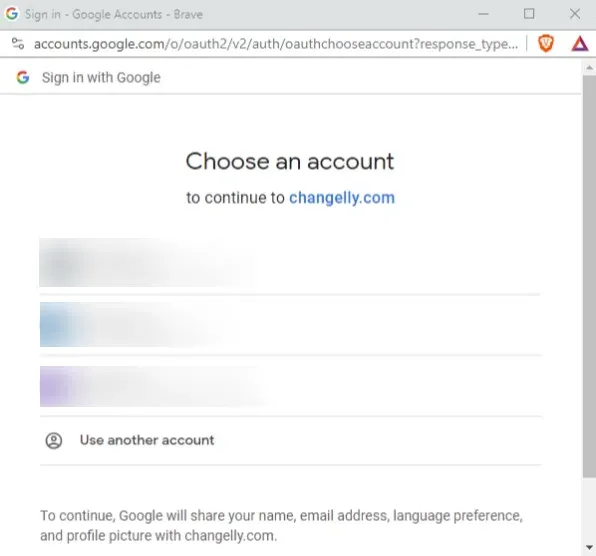Click the person icon beside Use another account
Image resolution: width=596 pixels, height=556 pixels.
54,440
